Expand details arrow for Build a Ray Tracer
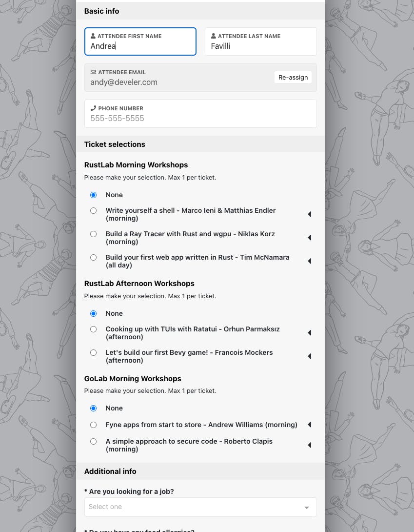 [x=309, y=238]
